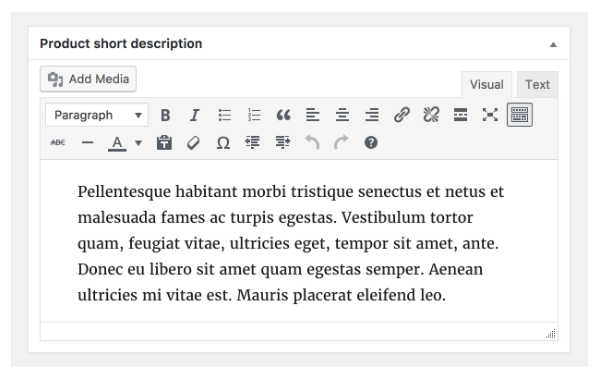
Task: Open the special character omega icon
Action: coord(223,143)
